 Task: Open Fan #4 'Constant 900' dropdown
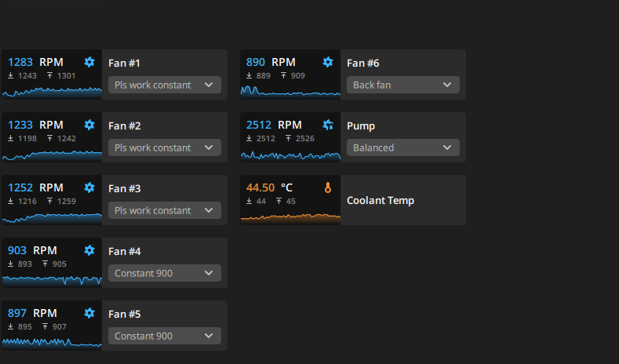pos(165,273)
